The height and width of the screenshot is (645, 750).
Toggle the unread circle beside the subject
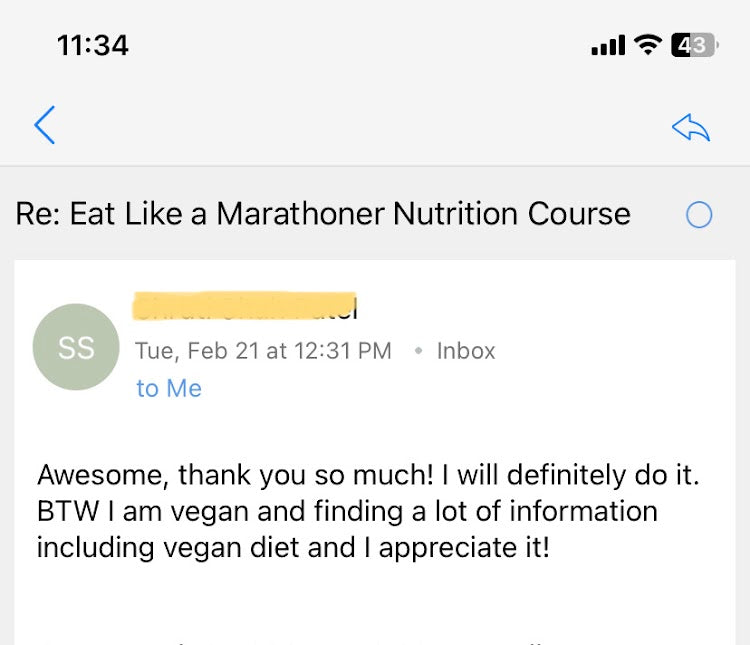tap(699, 215)
